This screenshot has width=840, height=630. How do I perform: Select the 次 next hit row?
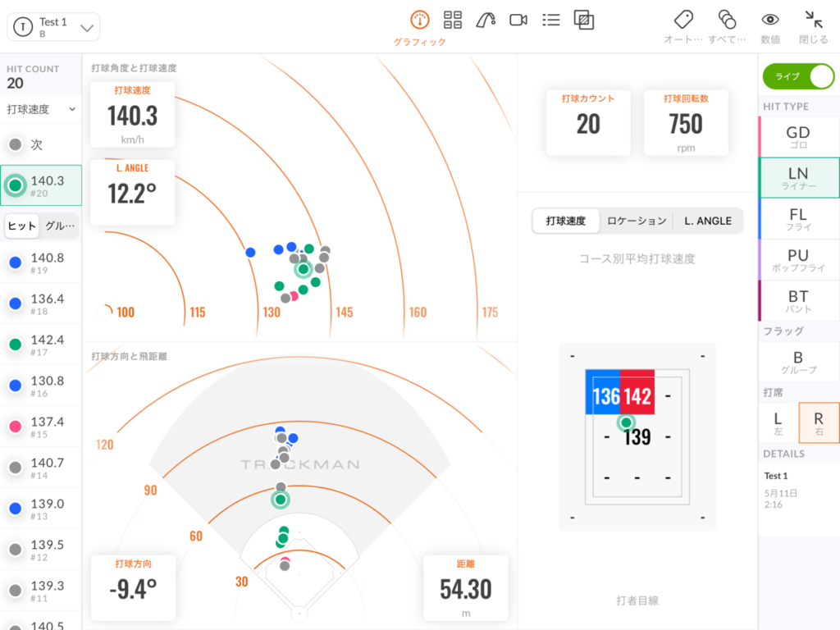(41, 144)
